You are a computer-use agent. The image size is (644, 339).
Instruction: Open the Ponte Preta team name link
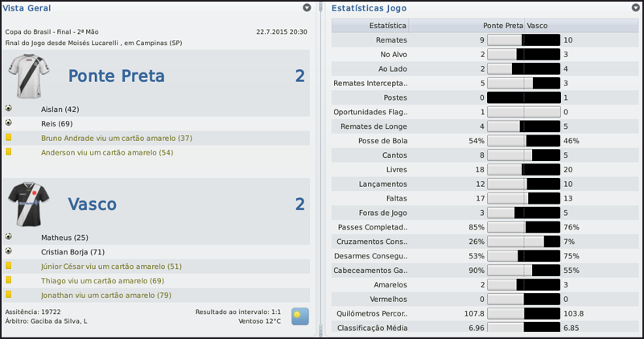point(116,76)
